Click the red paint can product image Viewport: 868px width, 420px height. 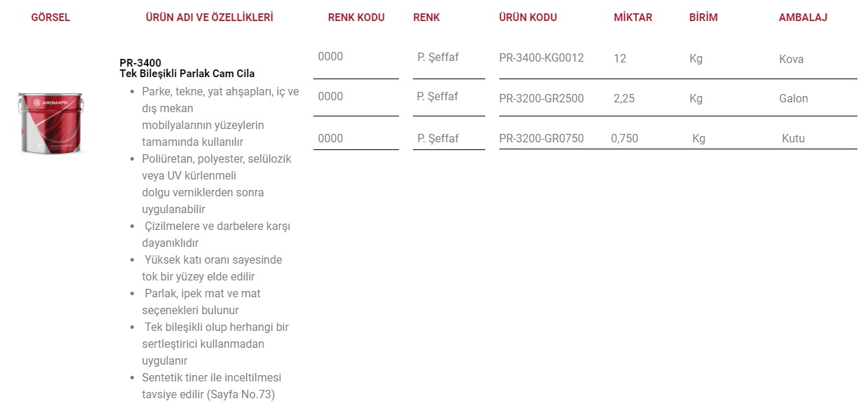(50, 123)
